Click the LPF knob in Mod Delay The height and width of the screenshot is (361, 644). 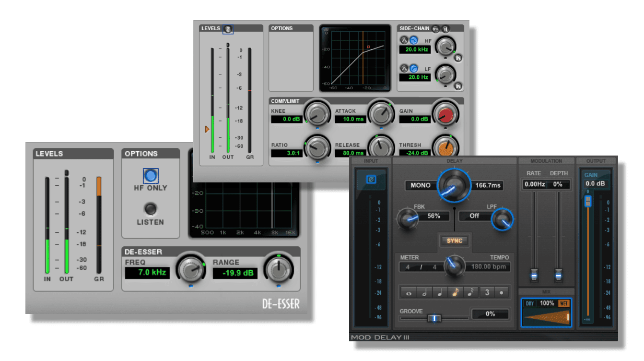503,219
